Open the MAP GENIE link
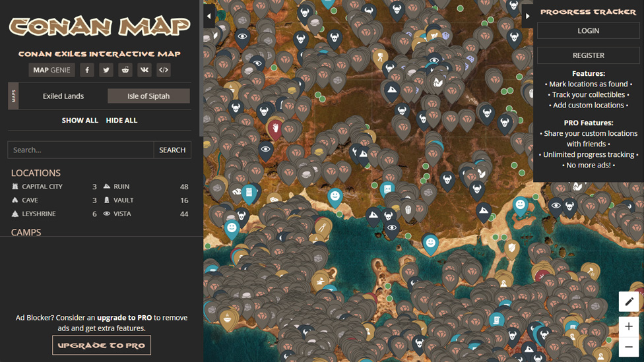The height and width of the screenshot is (362, 644). (51, 70)
